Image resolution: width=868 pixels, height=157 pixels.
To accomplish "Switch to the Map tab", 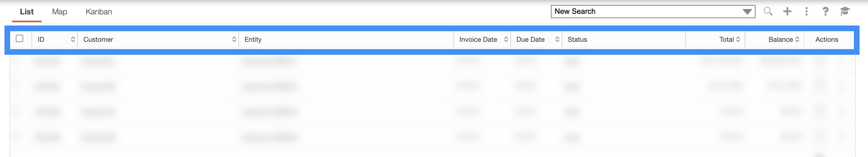I will [x=60, y=12].
